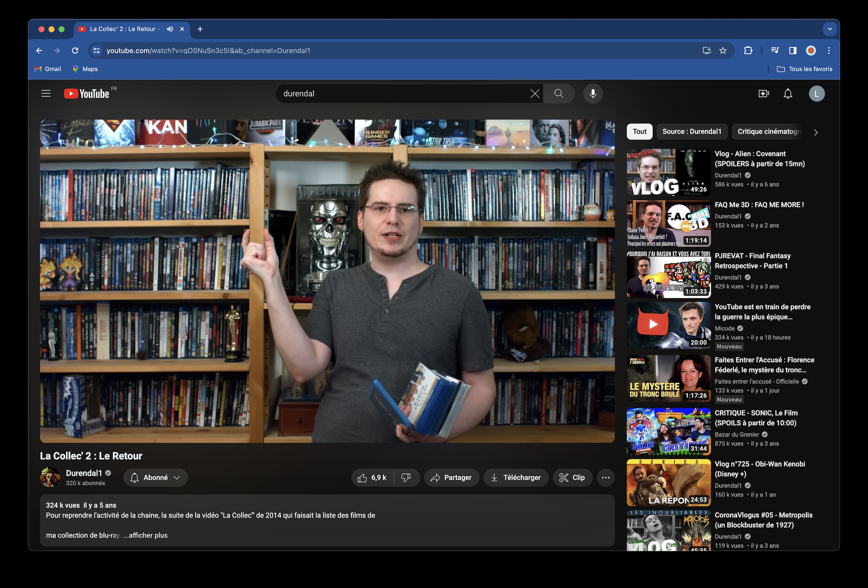Open the media controls icon
Viewport: 868px width, 588px height.
point(775,50)
